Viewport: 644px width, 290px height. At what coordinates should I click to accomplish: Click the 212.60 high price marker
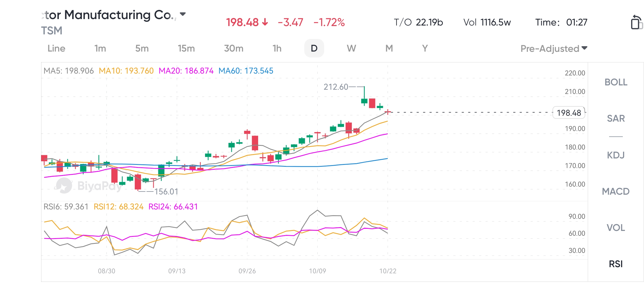(336, 87)
